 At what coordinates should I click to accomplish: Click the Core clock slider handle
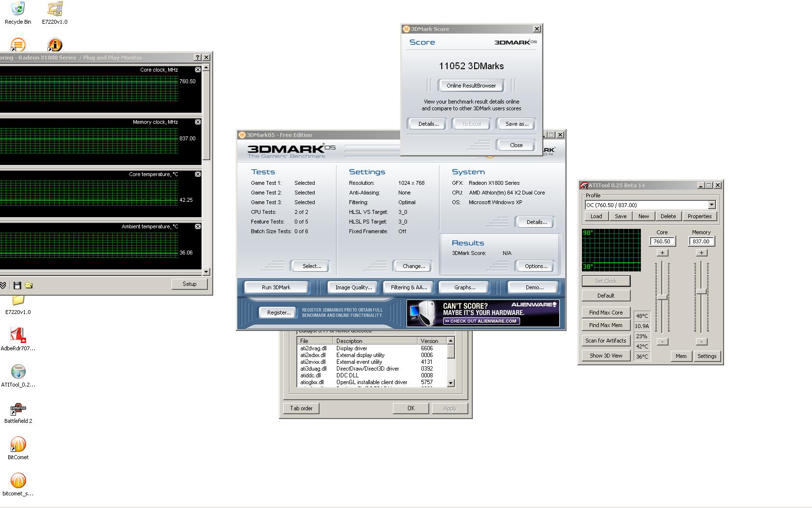point(662,298)
